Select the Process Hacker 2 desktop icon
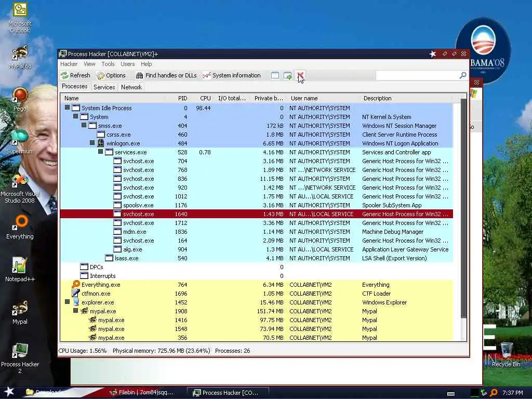Screen dimensions: 532x399 20,358
